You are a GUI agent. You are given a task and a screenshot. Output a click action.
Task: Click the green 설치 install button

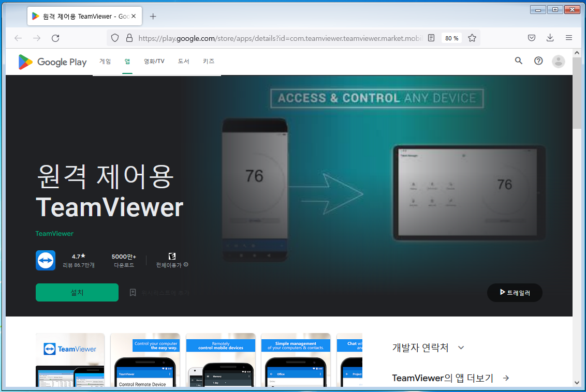click(x=77, y=292)
